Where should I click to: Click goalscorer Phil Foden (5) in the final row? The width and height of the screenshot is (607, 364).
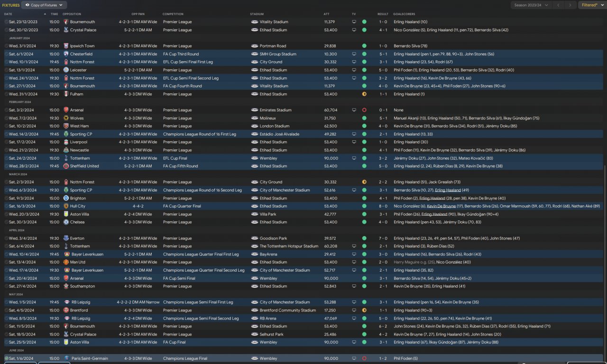click(405, 358)
